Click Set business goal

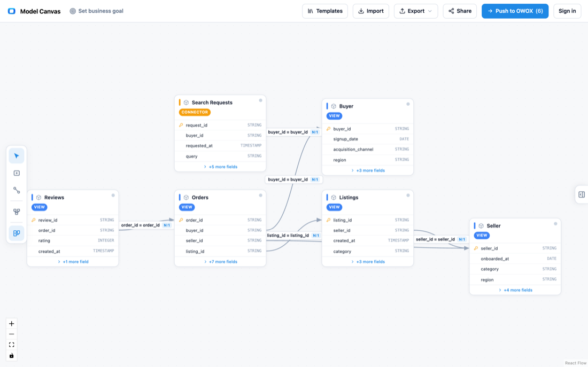click(96, 11)
